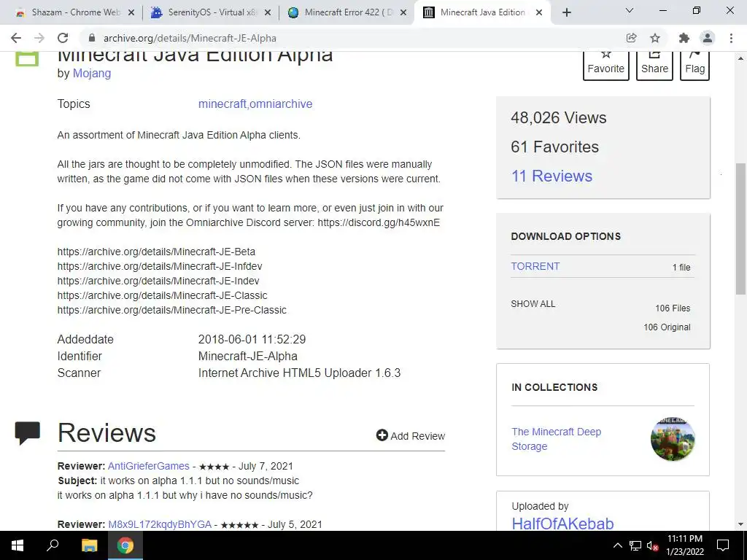Click the Minecraft-JE-Infdev URL text
Screen dimensions: 747x560
pyautogui.click(x=160, y=266)
